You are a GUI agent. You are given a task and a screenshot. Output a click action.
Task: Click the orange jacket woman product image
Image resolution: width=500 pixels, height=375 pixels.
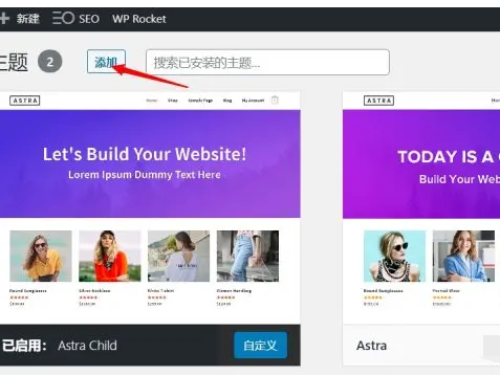click(110, 256)
